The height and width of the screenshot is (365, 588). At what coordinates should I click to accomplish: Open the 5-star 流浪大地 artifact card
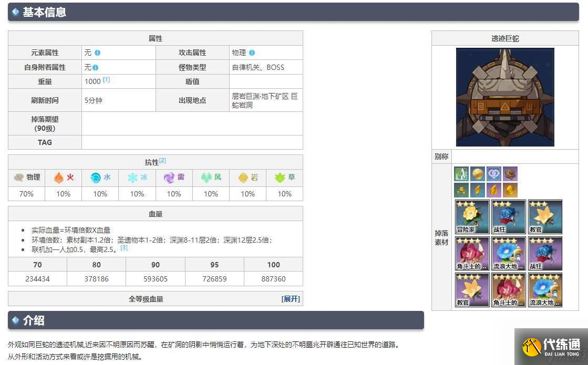pos(545,290)
